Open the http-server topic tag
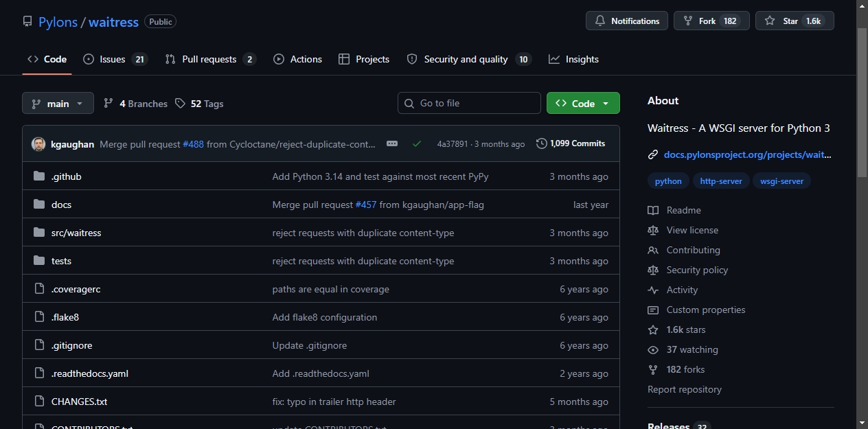Screen dimensions: 868x429 pyautogui.click(x=721, y=181)
